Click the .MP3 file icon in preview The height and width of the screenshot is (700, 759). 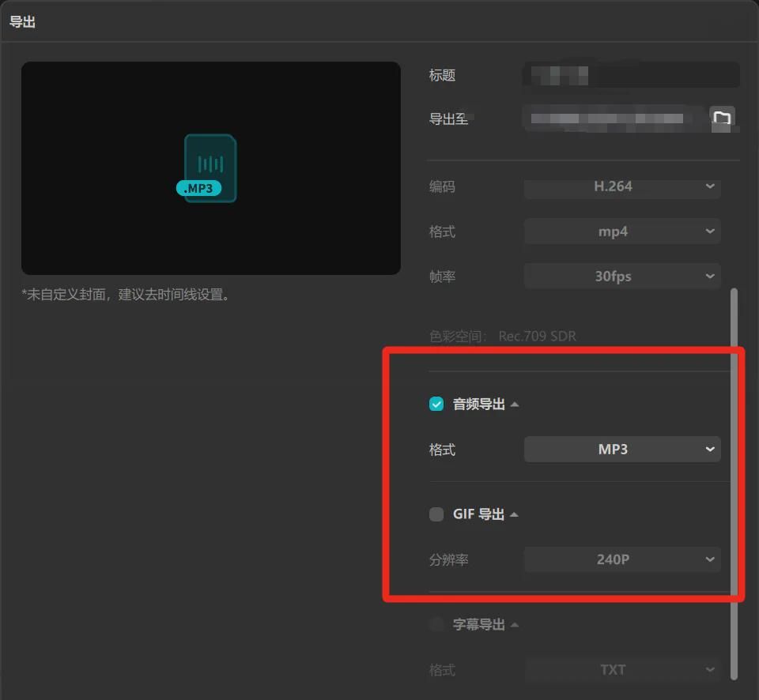pos(208,167)
